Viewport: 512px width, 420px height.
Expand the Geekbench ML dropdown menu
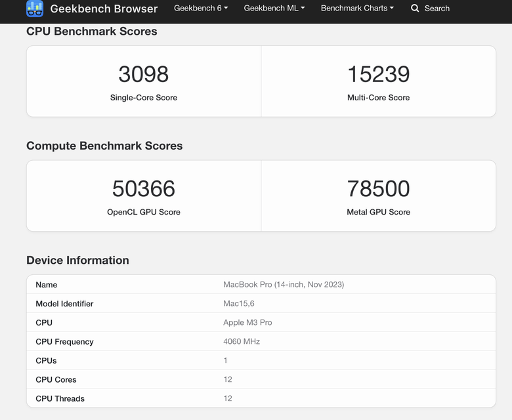point(274,8)
